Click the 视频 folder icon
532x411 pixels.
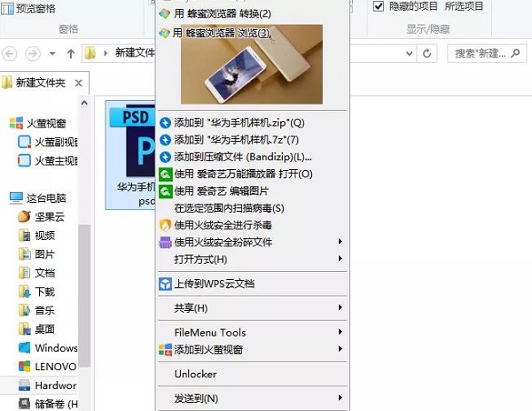[x=25, y=236]
